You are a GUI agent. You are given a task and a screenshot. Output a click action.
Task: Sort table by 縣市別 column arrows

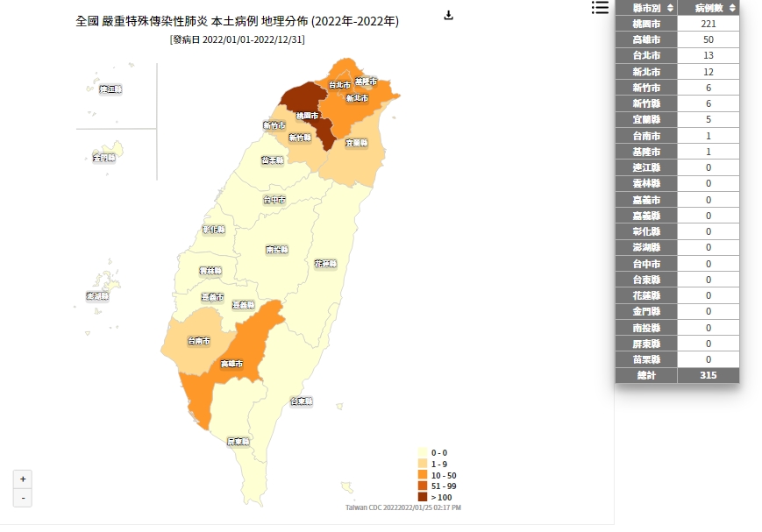point(670,8)
